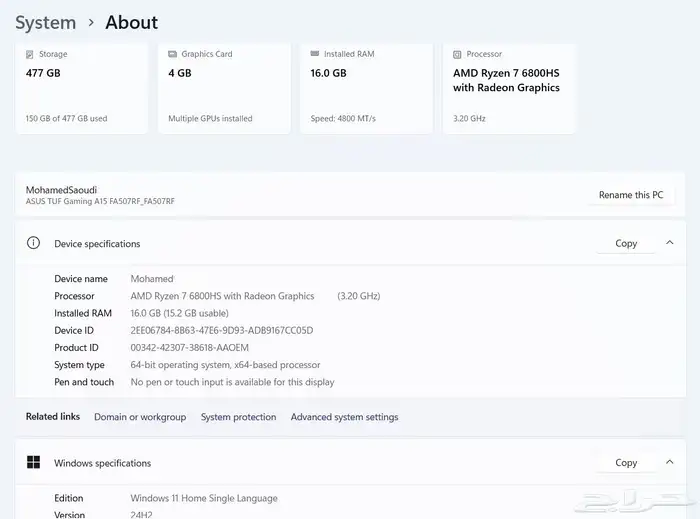Collapse the Windows specifications section chevron

[x=669, y=462]
